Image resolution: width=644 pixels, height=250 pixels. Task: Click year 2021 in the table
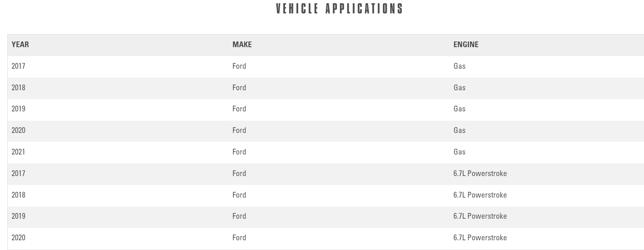[18, 152]
